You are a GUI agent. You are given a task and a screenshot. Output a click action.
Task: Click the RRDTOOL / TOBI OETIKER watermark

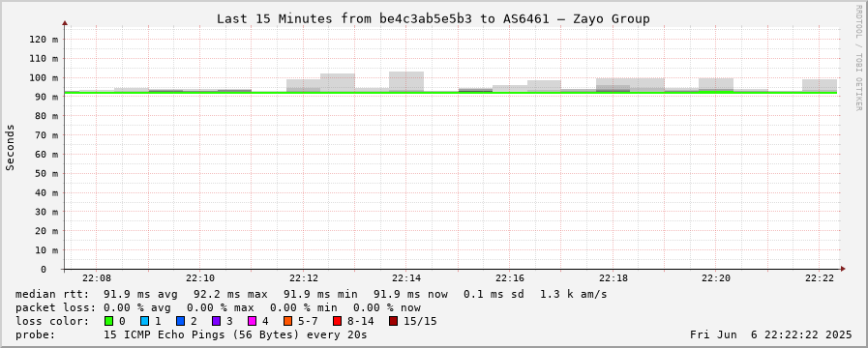[858, 57]
